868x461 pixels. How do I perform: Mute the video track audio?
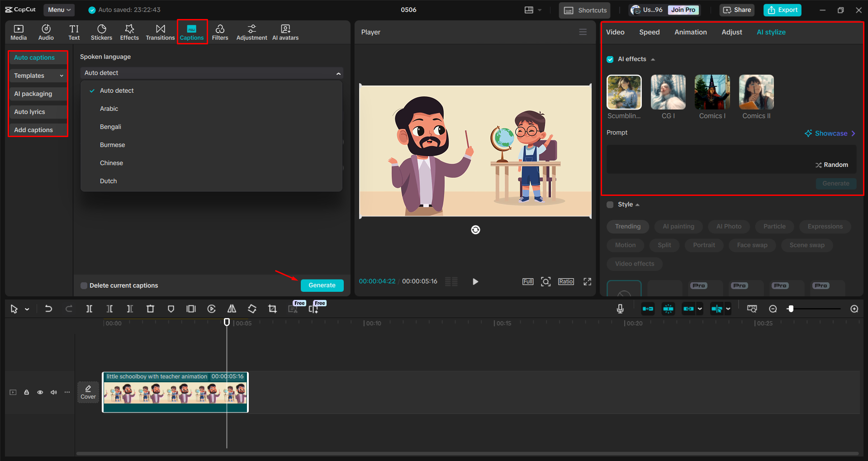[x=53, y=392]
